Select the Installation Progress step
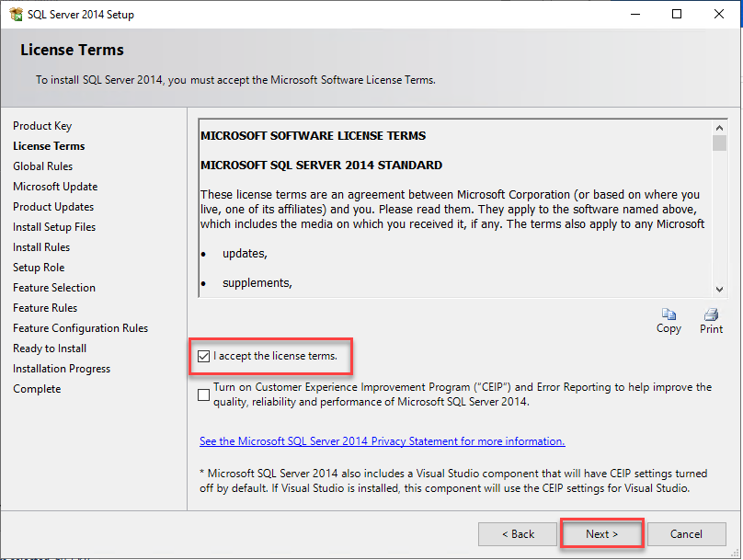Screen dimensions: 743x560 pyautogui.click(x=61, y=369)
